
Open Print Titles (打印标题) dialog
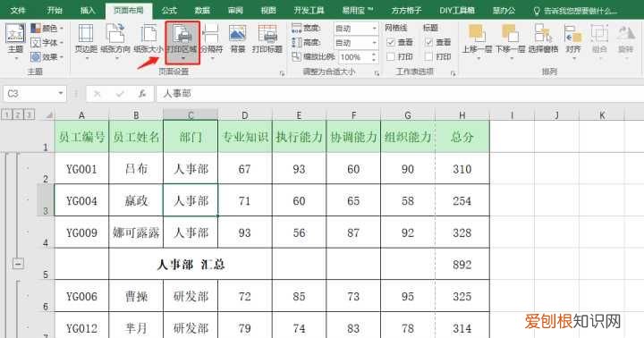267,39
